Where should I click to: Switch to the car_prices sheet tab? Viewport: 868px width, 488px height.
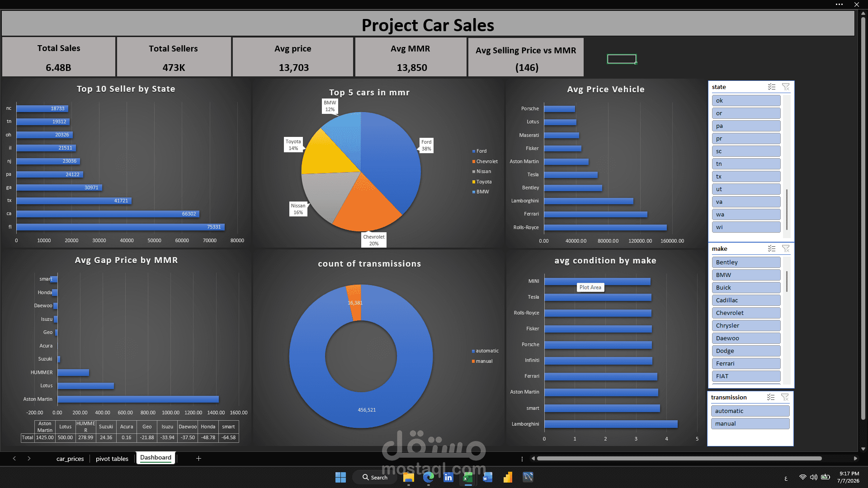click(x=70, y=459)
